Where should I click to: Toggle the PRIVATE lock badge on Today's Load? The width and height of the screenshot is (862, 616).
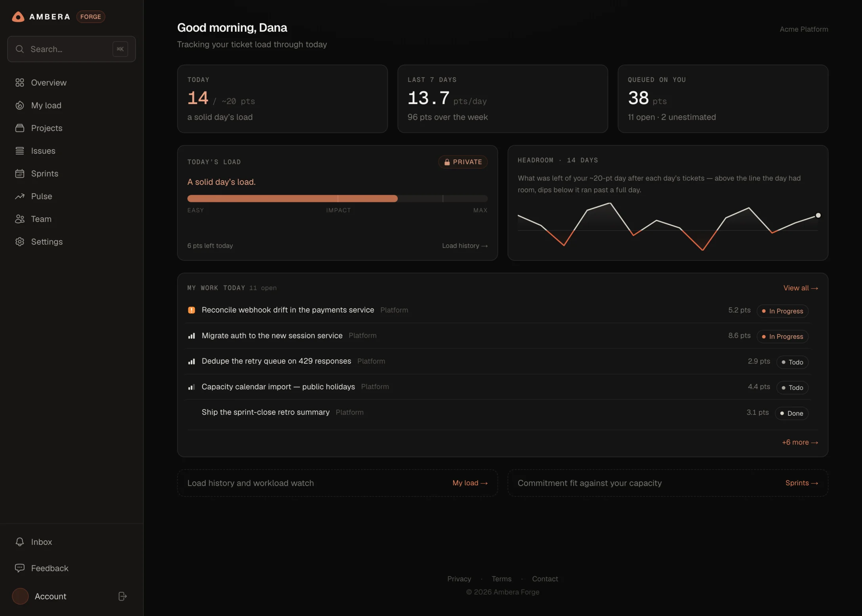point(463,162)
